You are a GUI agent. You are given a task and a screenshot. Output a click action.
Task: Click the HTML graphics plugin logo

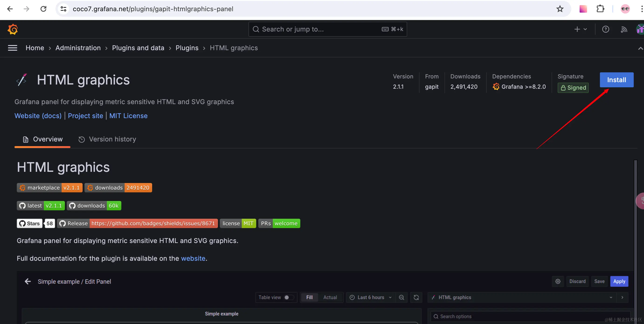(22, 80)
